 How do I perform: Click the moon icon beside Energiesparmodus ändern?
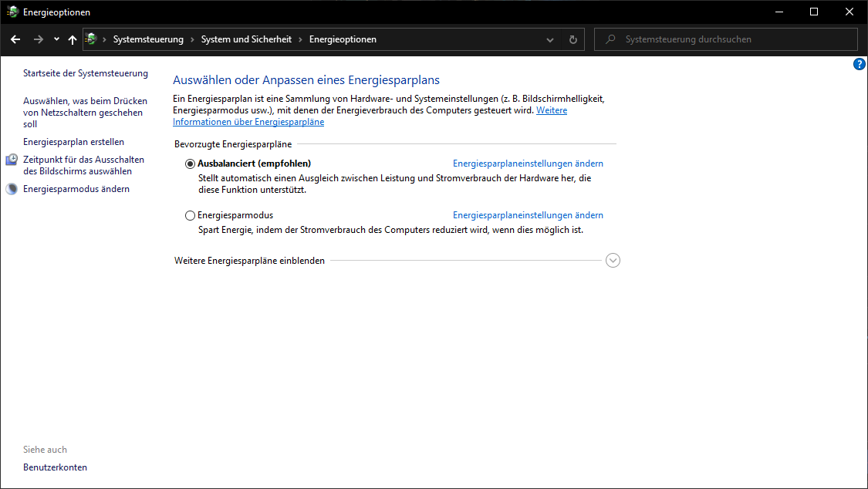click(x=12, y=189)
